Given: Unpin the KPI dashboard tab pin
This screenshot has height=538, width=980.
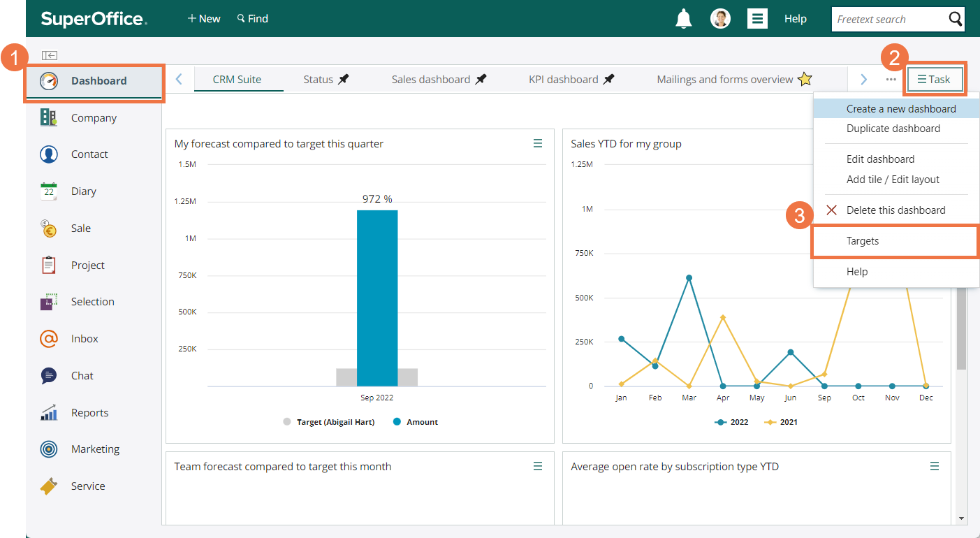Looking at the screenshot, I should [x=608, y=80].
